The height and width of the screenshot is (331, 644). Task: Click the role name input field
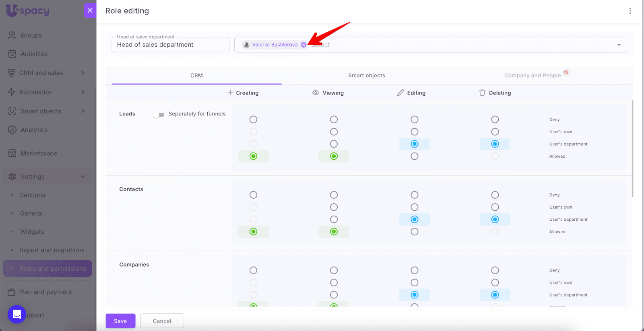click(x=170, y=45)
